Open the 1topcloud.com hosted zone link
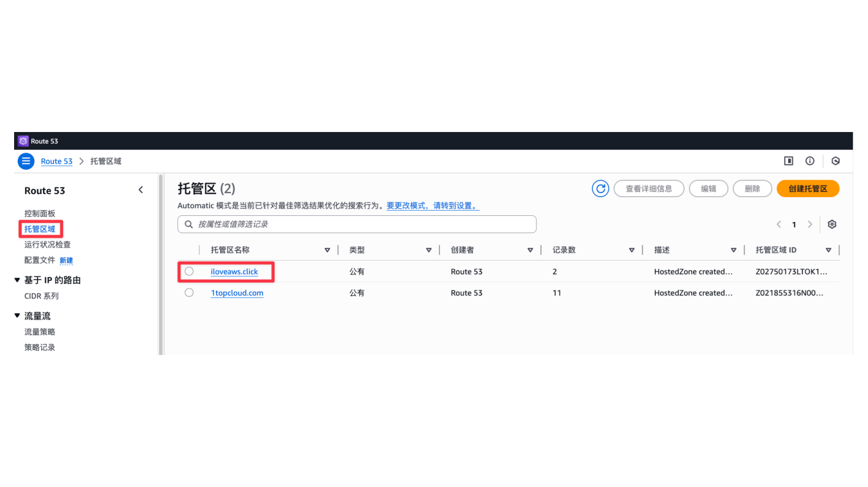Screen dimensions: 868x487 click(x=237, y=293)
